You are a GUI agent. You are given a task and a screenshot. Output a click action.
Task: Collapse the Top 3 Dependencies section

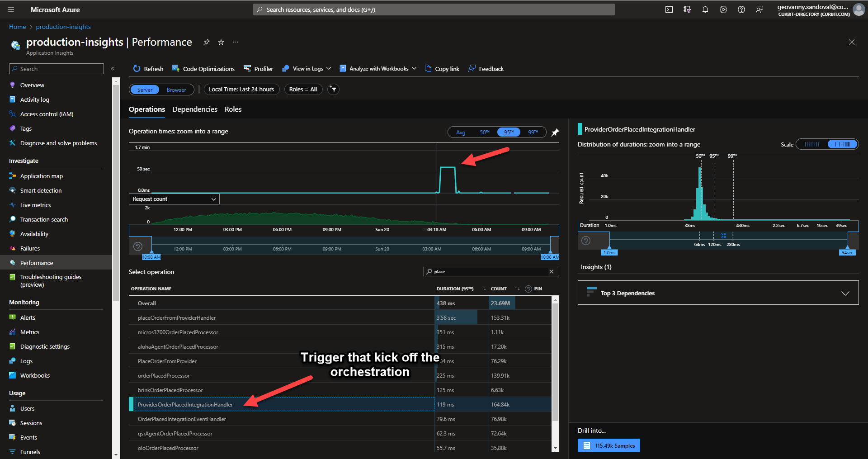[845, 293]
